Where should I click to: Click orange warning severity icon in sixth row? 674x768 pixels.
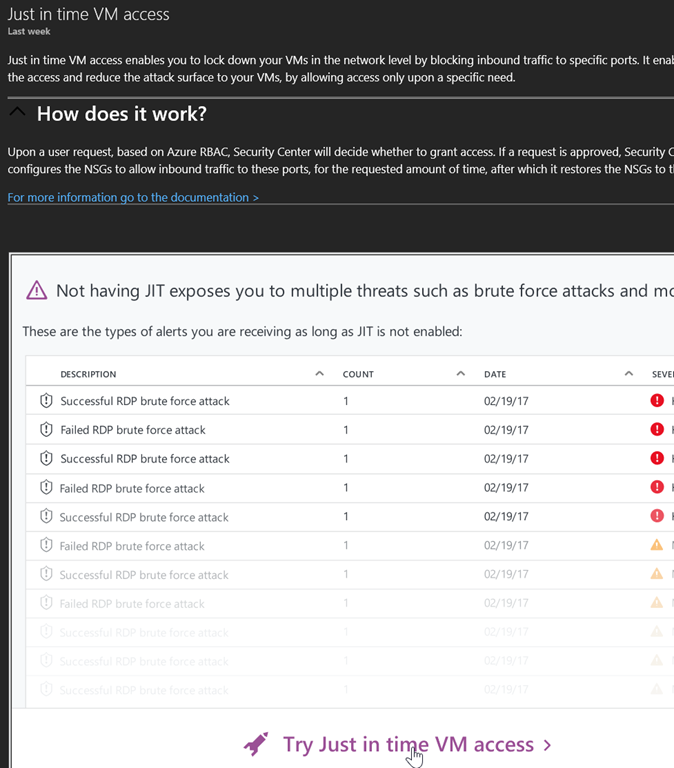tap(657, 545)
